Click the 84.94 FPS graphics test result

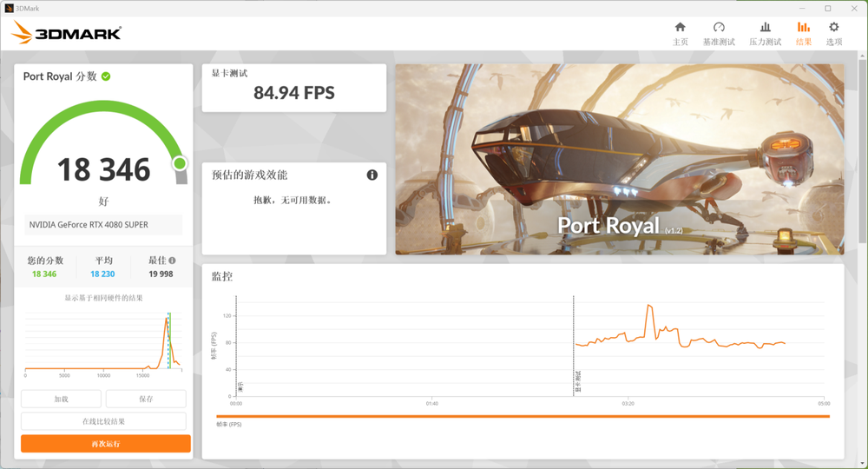click(294, 93)
